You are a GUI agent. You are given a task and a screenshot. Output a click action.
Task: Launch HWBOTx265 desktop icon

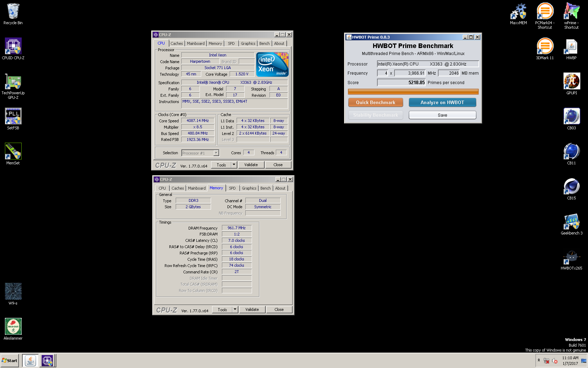click(x=572, y=259)
